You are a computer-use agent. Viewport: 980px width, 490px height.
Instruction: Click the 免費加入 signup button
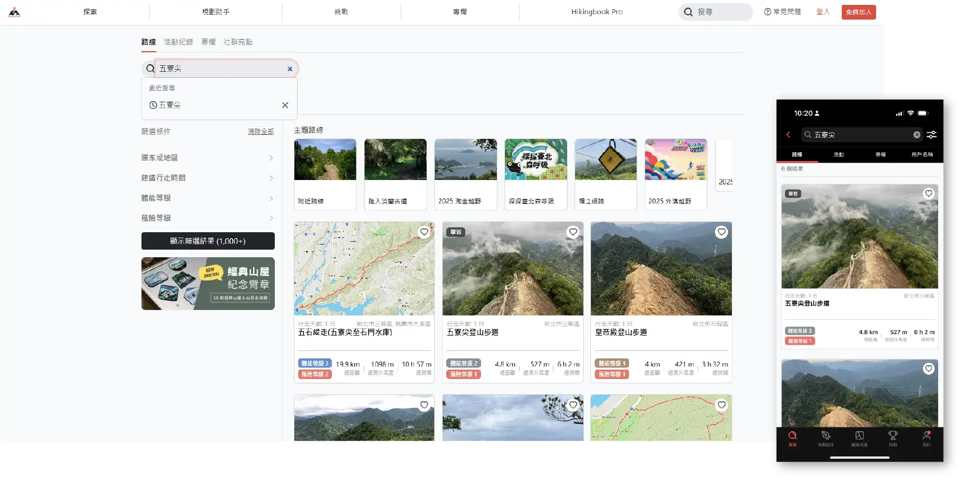pos(859,12)
